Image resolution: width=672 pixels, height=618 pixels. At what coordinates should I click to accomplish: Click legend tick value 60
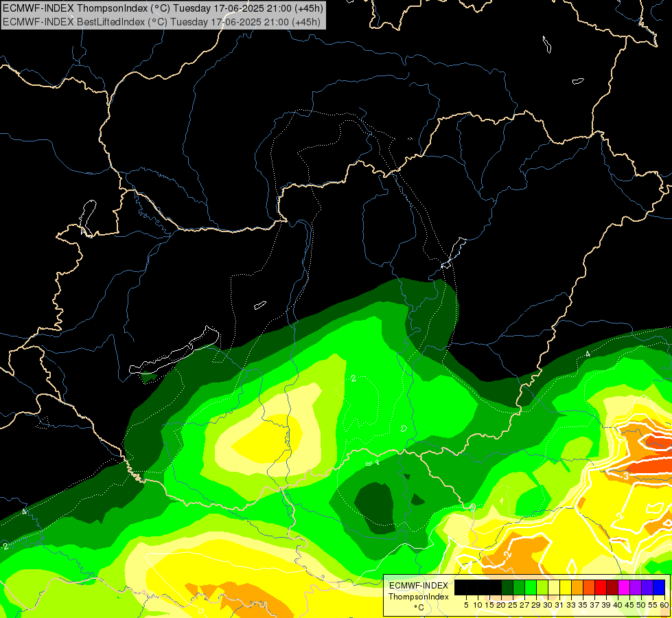pos(664,605)
